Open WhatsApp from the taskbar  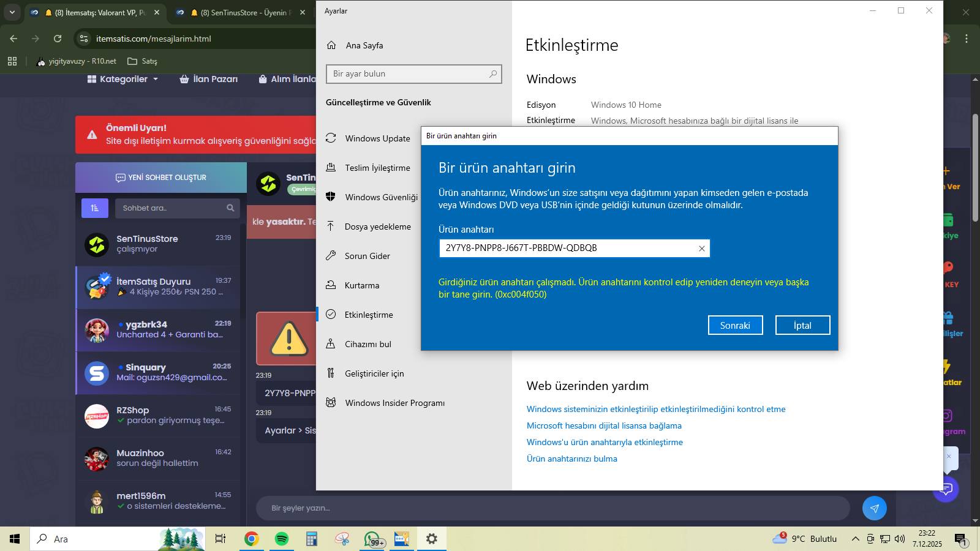pos(373,539)
